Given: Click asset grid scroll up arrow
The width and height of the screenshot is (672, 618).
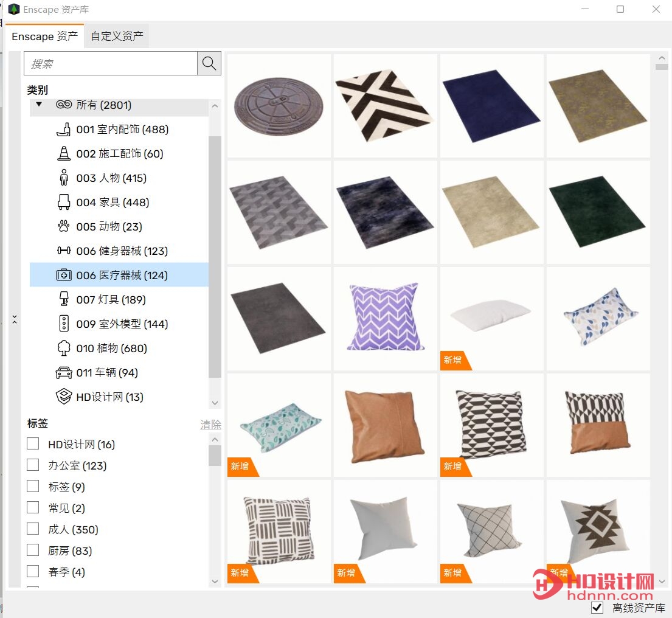Looking at the screenshot, I should (662, 58).
